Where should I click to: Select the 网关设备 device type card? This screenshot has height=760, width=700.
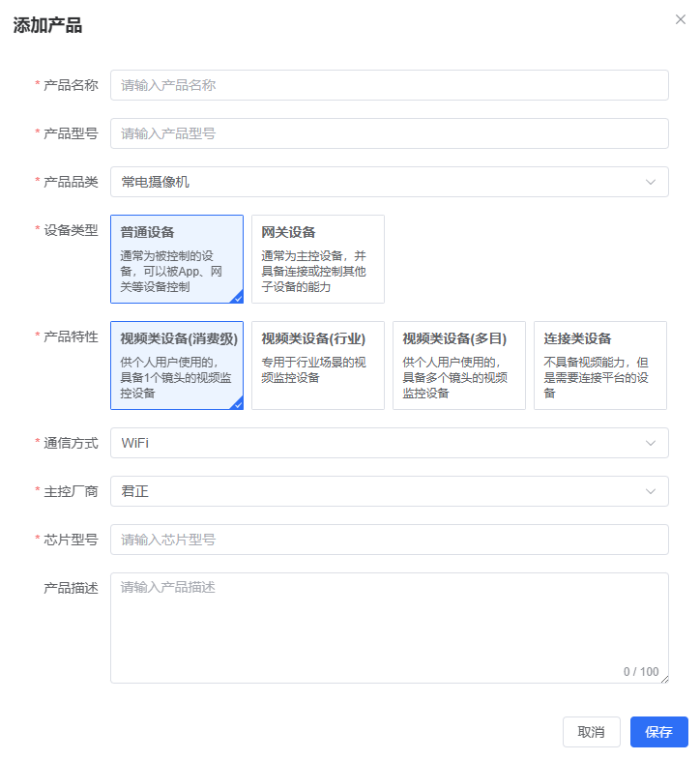[x=318, y=259]
